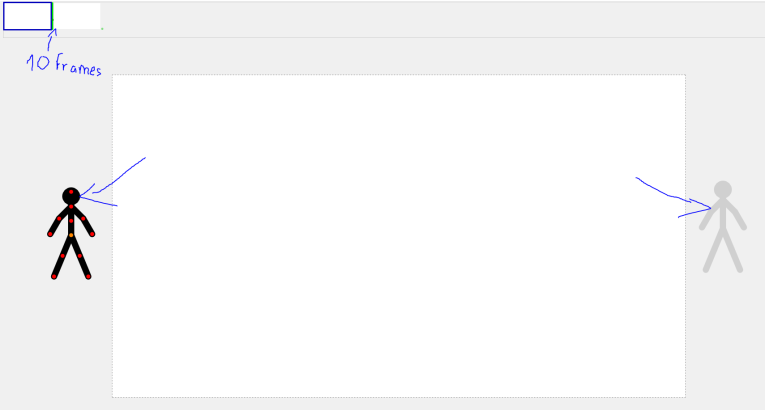The height and width of the screenshot is (410, 765).
Task: Select the second frame thumbnail in timeline
Action: tap(77, 16)
